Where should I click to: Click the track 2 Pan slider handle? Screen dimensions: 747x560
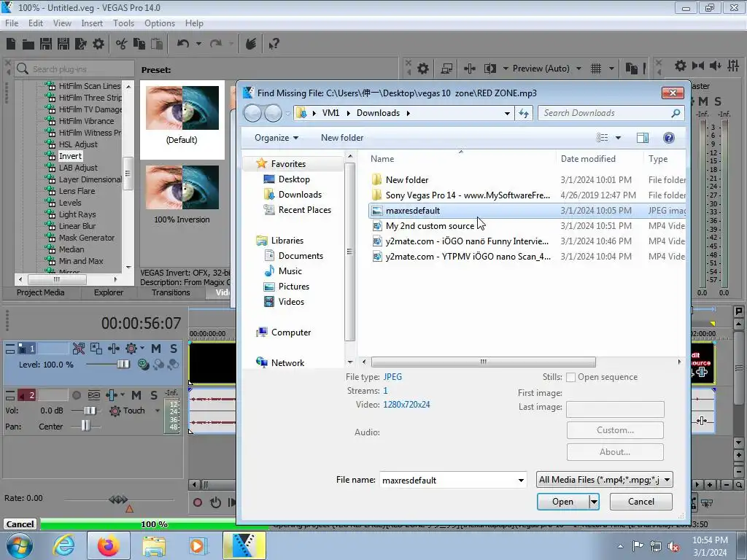pyautogui.click(x=85, y=425)
